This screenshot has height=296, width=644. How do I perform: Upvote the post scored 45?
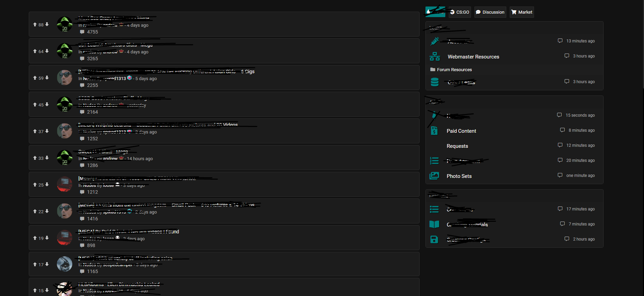[35, 105]
